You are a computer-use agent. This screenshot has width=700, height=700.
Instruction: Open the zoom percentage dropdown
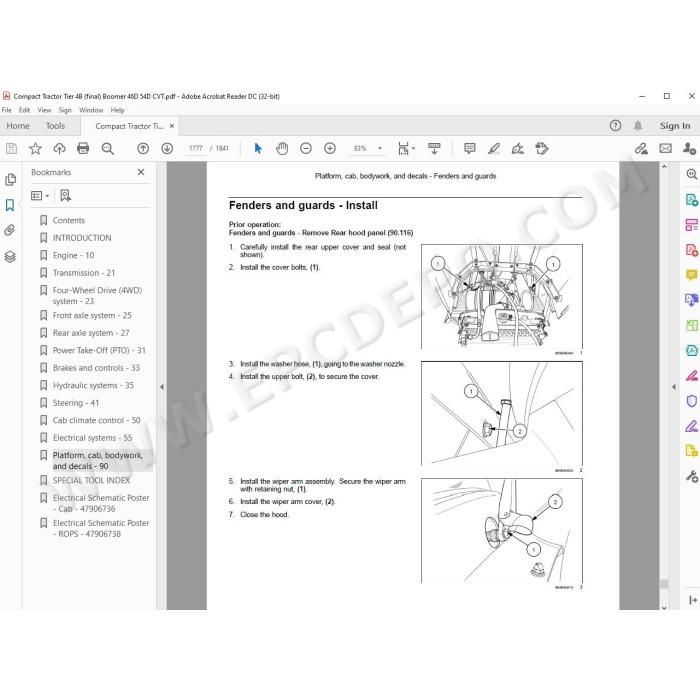point(380,148)
